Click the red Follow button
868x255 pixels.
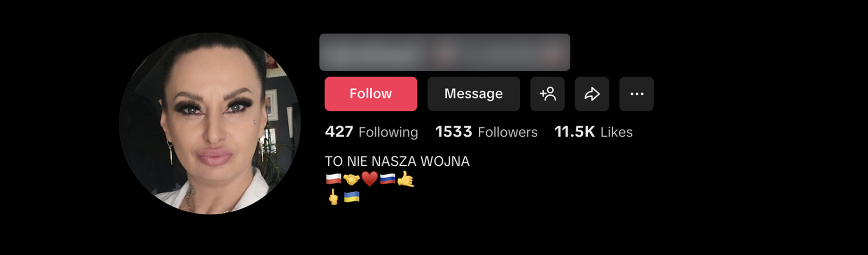[x=371, y=94]
